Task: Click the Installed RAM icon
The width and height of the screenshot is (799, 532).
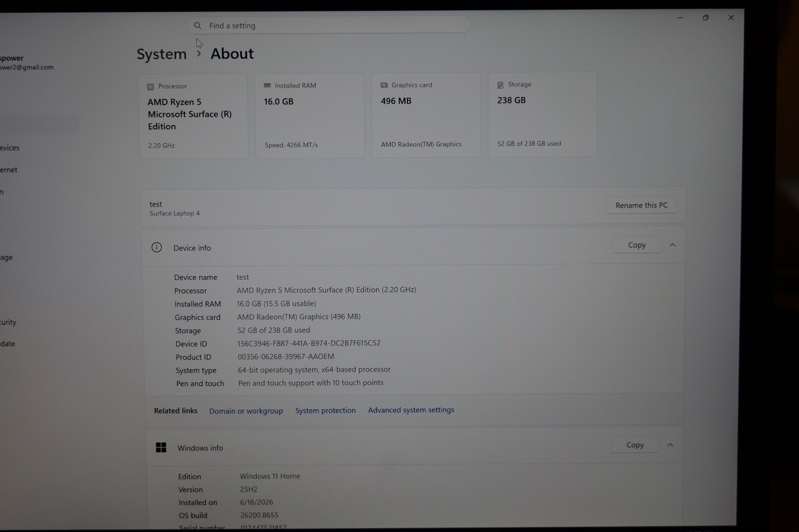Action: (267, 85)
